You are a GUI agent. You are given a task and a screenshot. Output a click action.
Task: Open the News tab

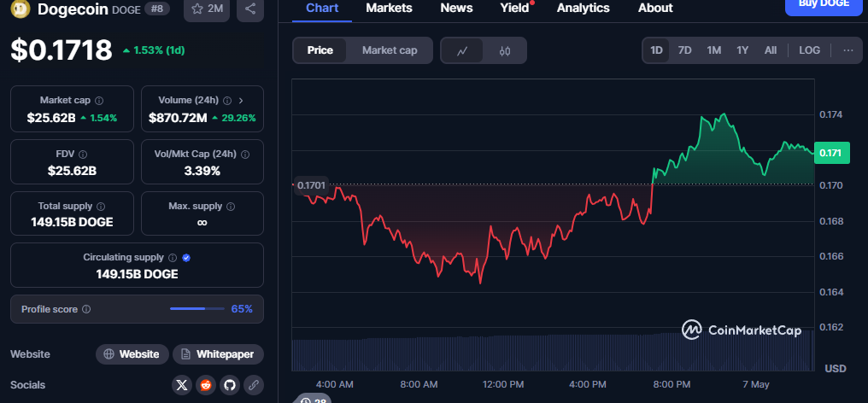456,9
